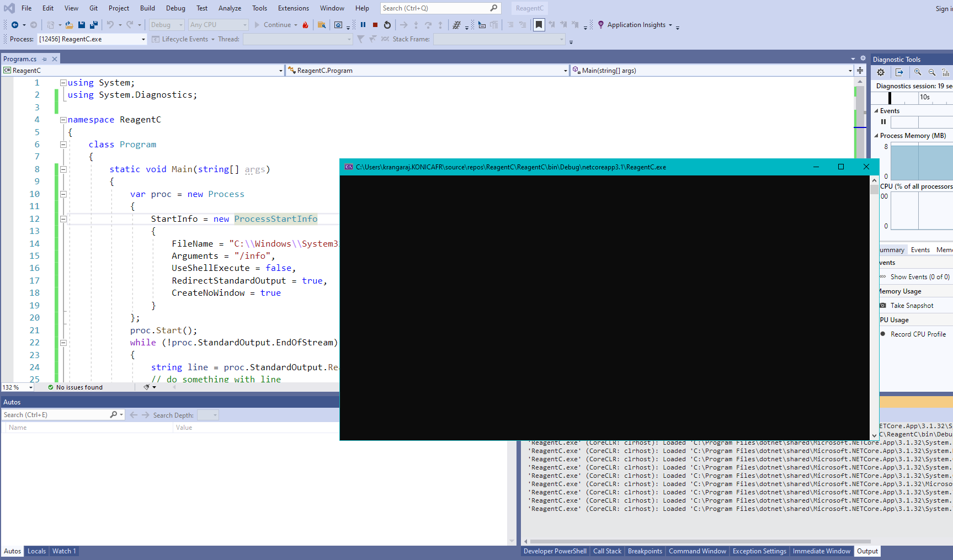The height and width of the screenshot is (560, 953).
Task: Click the window layout icon in toolbar
Action: (338, 25)
